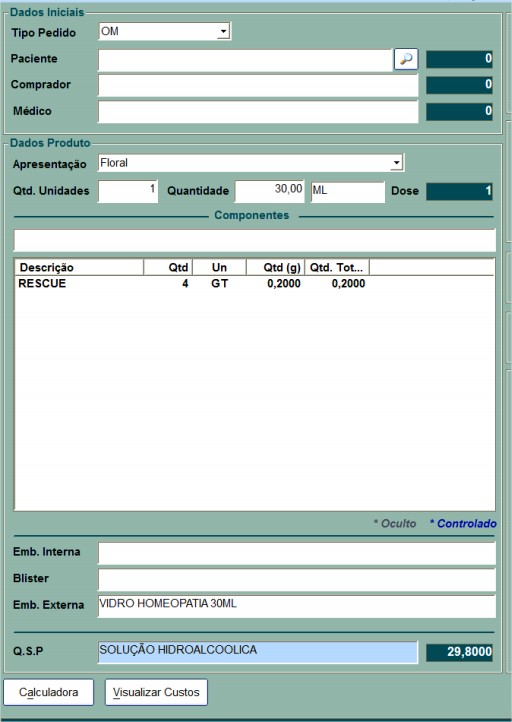Click the Qtd. Tot... column header
Viewport: 512px width, 722px height.
point(337,268)
